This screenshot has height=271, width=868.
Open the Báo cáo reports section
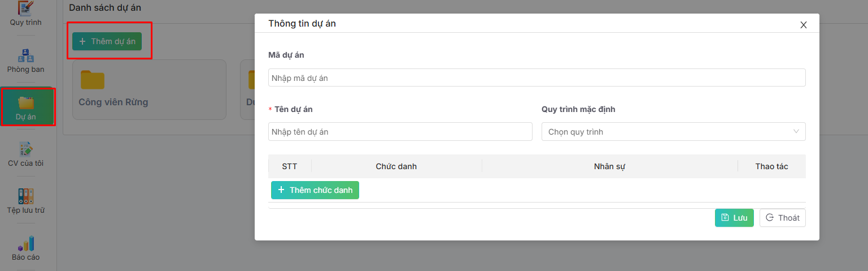(26, 248)
